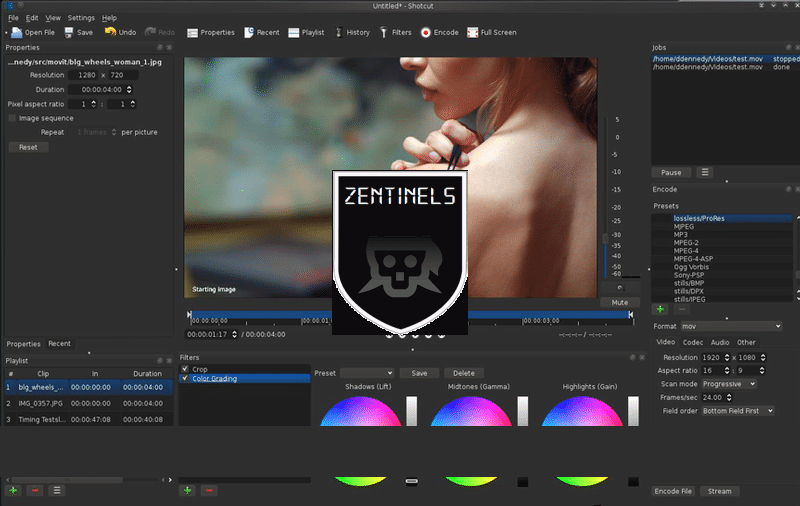This screenshot has width=800, height=506.
Task: Adjust the Frames/sec stepper
Action: coord(729,397)
